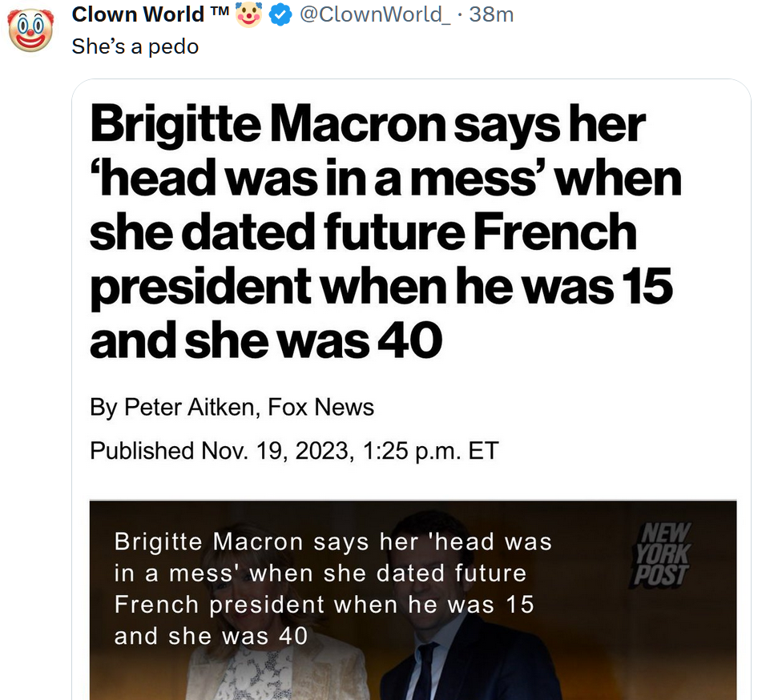Click the New York Post watermark logo
Viewport: 778px width, 700px height.
[x=660, y=553]
